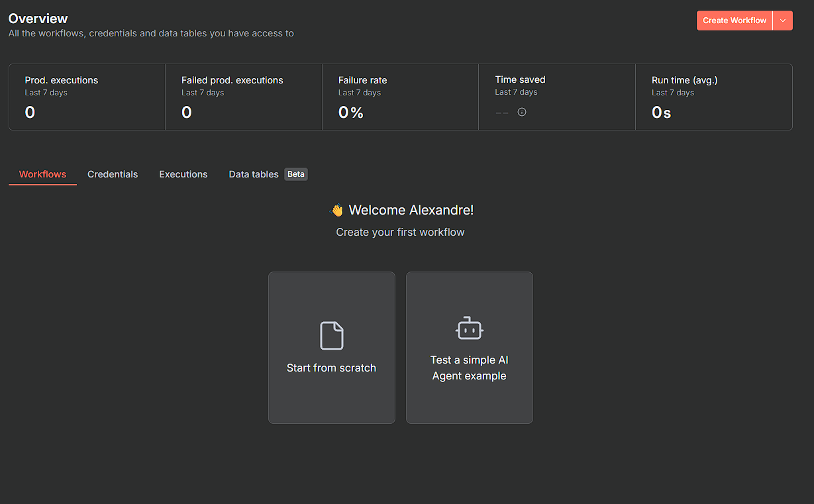
Task: Switch to the Workflows tab
Action: click(x=42, y=174)
